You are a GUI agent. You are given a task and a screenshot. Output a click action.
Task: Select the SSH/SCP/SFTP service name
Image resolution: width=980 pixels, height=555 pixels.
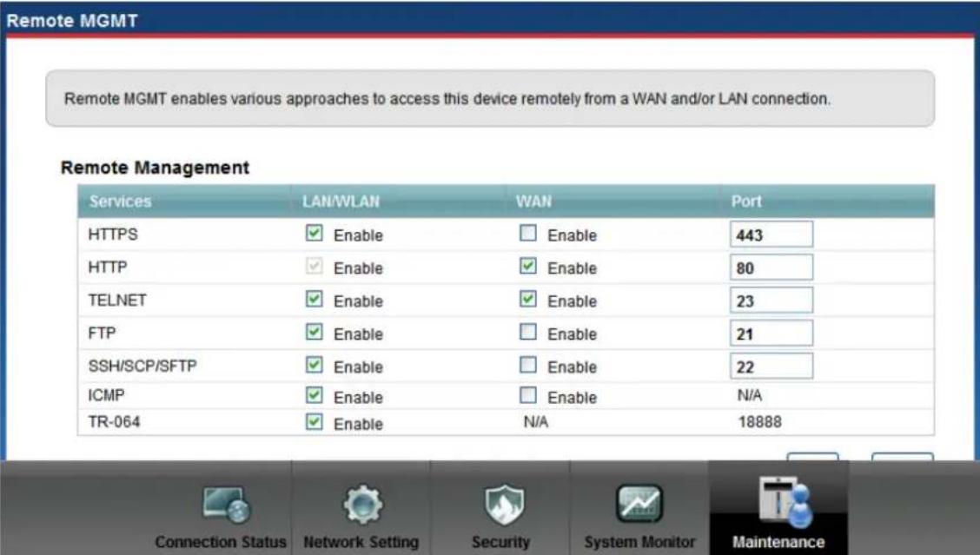pos(142,367)
